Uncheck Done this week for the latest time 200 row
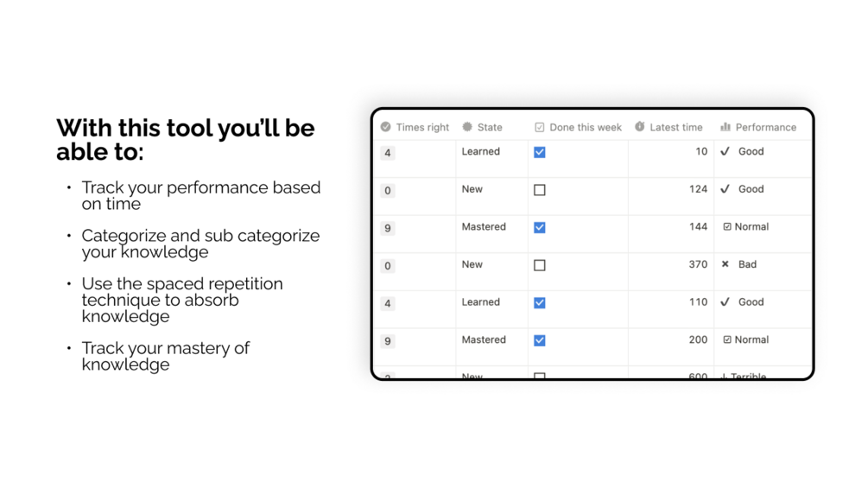Screen dimensions: 868x488 (x=540, y=340)
